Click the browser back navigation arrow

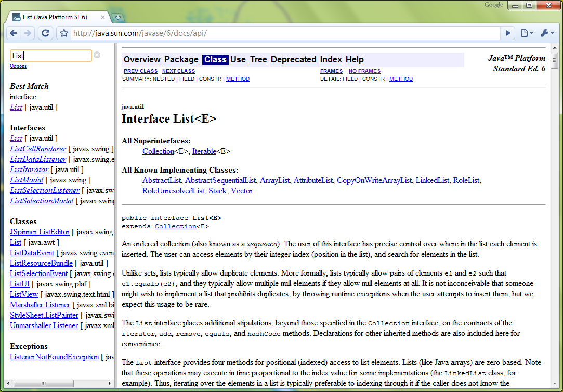(x=14, y=33)
